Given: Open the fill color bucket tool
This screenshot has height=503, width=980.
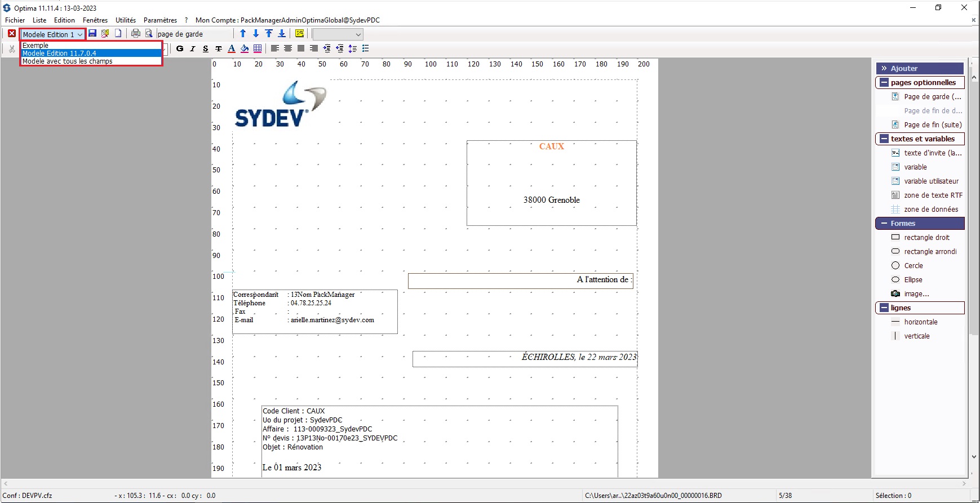Looking at the screenshot, I should tap(245, 48).
